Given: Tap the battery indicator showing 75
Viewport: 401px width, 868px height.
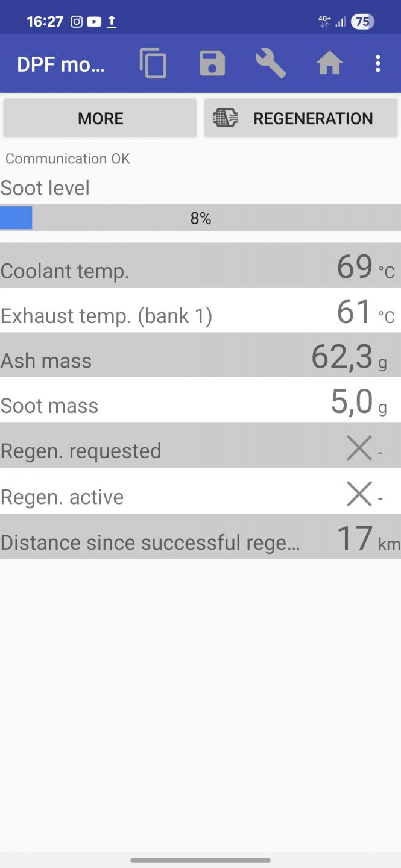Looking at the screenshot, I should (362, 22).
